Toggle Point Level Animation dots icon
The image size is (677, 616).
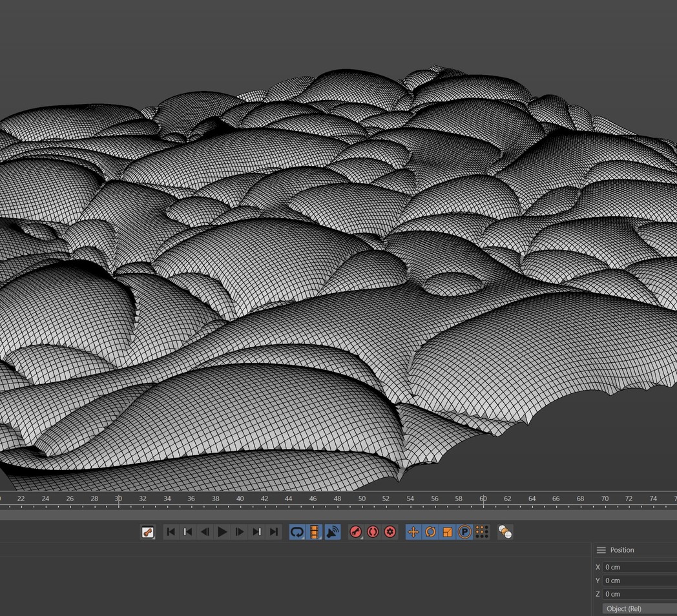482,532
